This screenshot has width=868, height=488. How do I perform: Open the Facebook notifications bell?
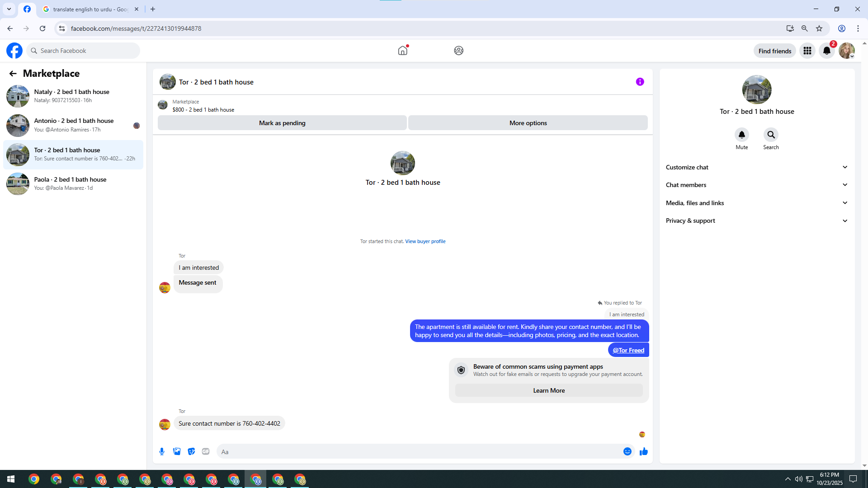(827, 51)
